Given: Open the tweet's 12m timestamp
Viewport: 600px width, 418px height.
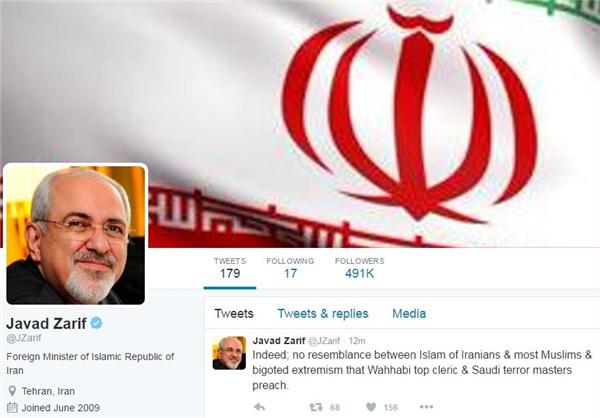Looking at the screenshot, I should click(x=357, y=341).
